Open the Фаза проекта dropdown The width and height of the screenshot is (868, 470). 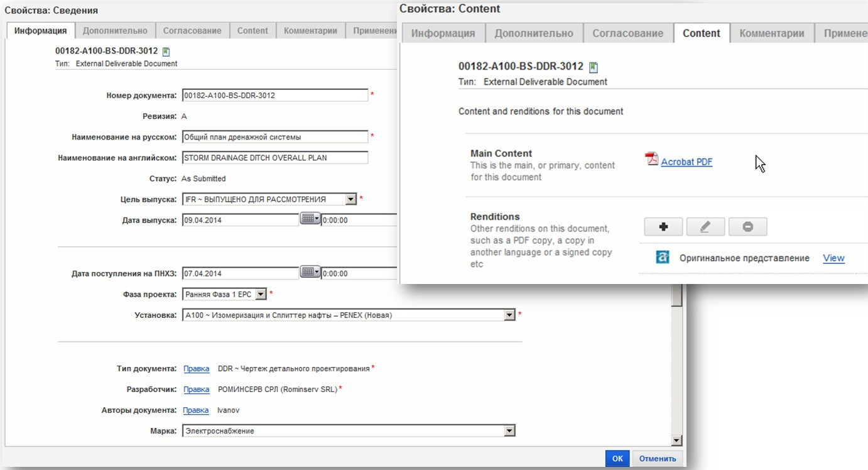tap(261, 294)
